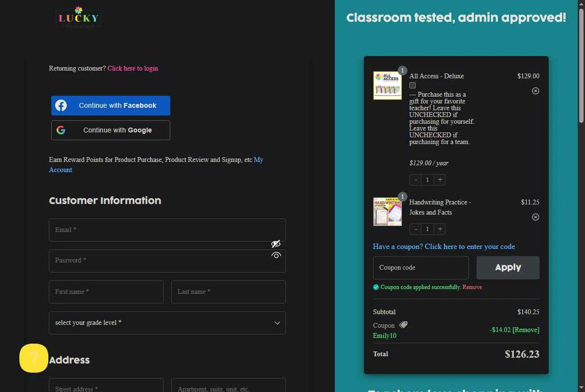Click the Handwriting Practice quantity value field
This screenshot has width=585, height=392.
[x=427, y=229]
